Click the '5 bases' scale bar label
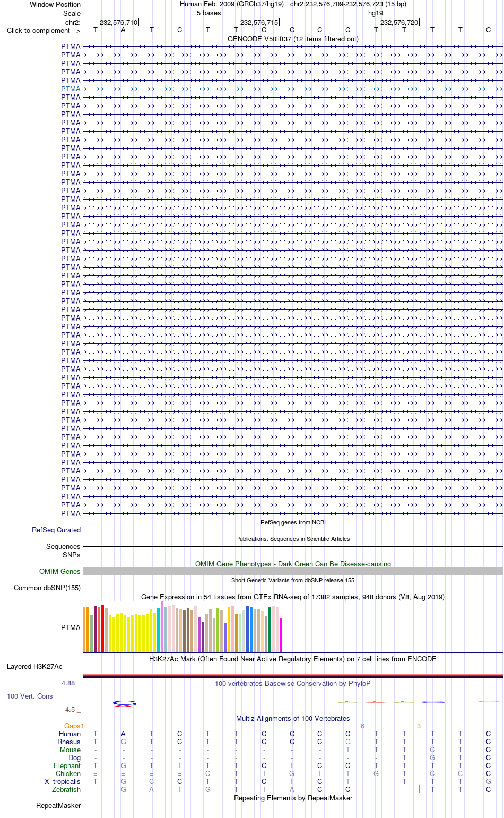Viewport: 504px width, 818px height. point(208,13)
